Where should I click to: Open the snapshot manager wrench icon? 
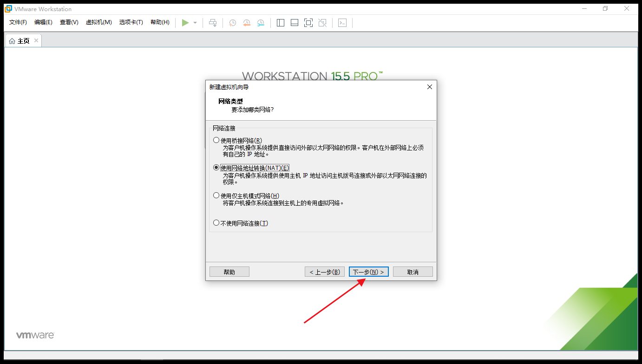261,23
